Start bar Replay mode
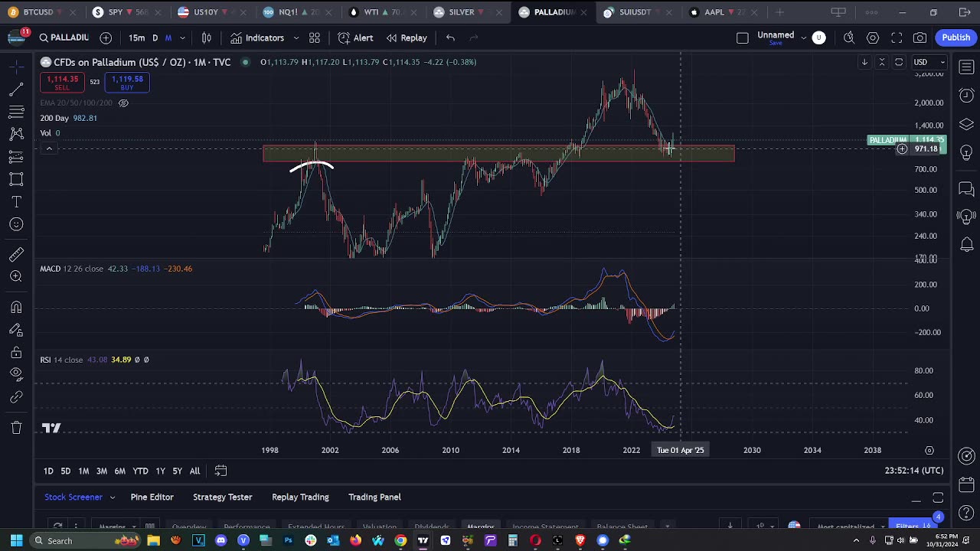980x551 pixels. tap(407, 37)
